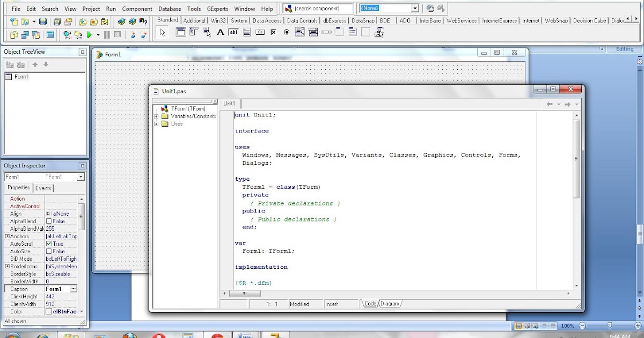
Task: Switch to the Diagram tab in code editor
Action: [x=390, y=304]
